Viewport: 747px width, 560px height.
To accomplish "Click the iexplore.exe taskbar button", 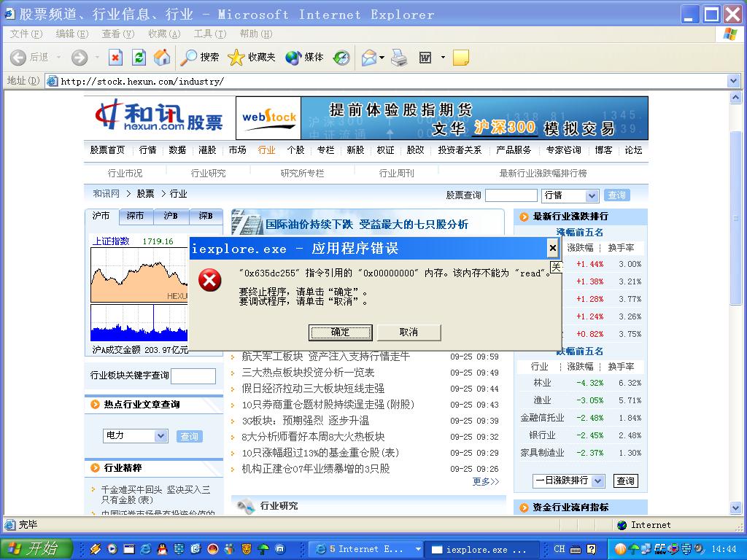I will pos(482,549).
